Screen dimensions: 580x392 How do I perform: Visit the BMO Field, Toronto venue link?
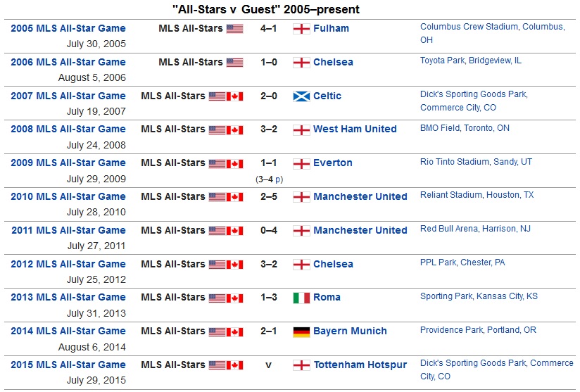tap(465, 128)
